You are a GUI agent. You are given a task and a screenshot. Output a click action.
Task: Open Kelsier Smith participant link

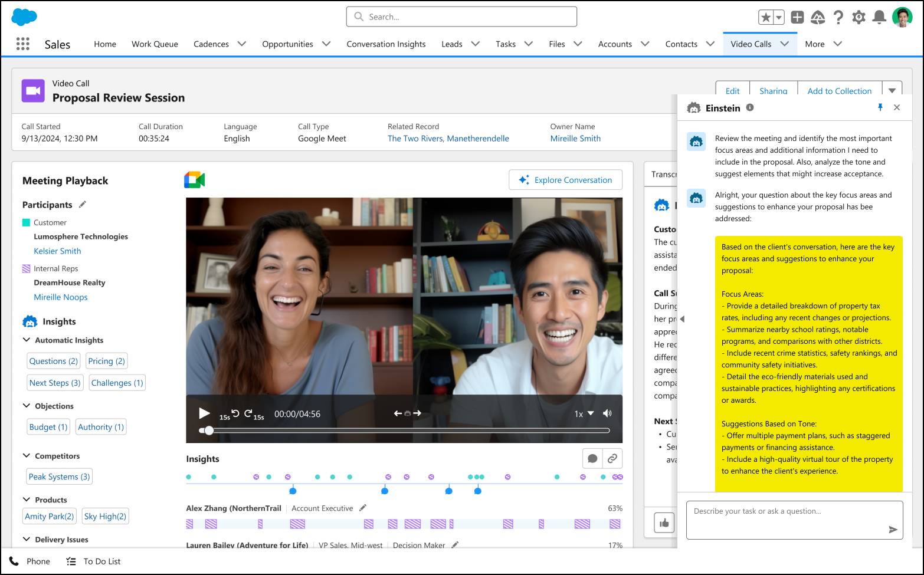[x=57, y=251]
